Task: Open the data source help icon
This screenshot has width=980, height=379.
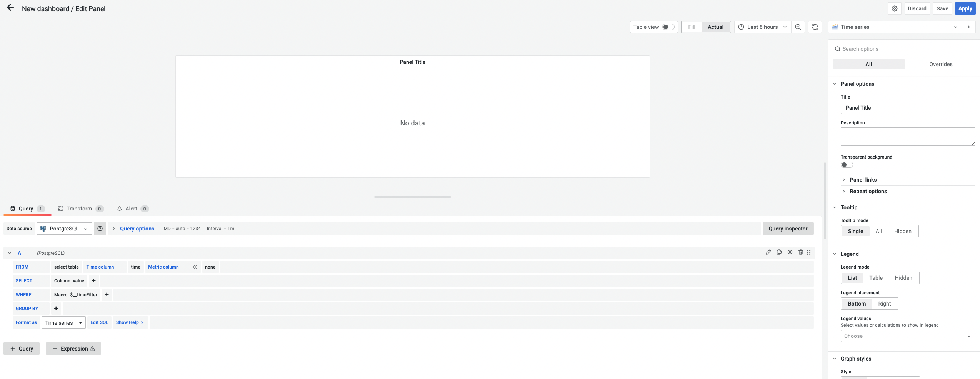Action: tap(100, 229)
